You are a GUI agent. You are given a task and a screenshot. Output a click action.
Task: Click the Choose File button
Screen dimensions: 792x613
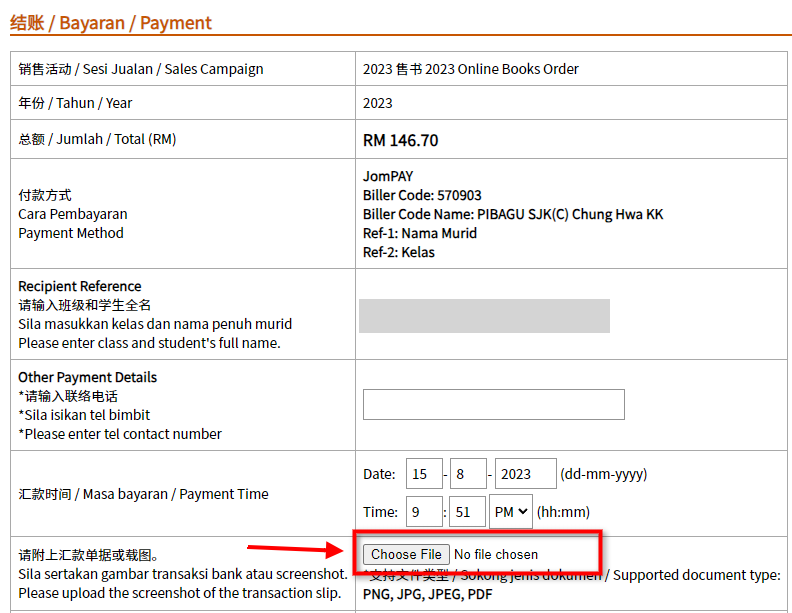click(x=406, y=554)
